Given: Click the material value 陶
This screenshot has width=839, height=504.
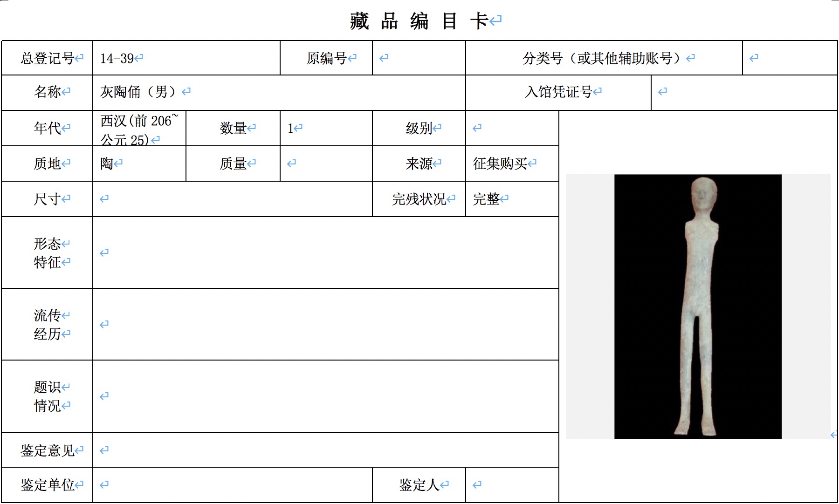Looking at the screenshot, I should 107,163.
